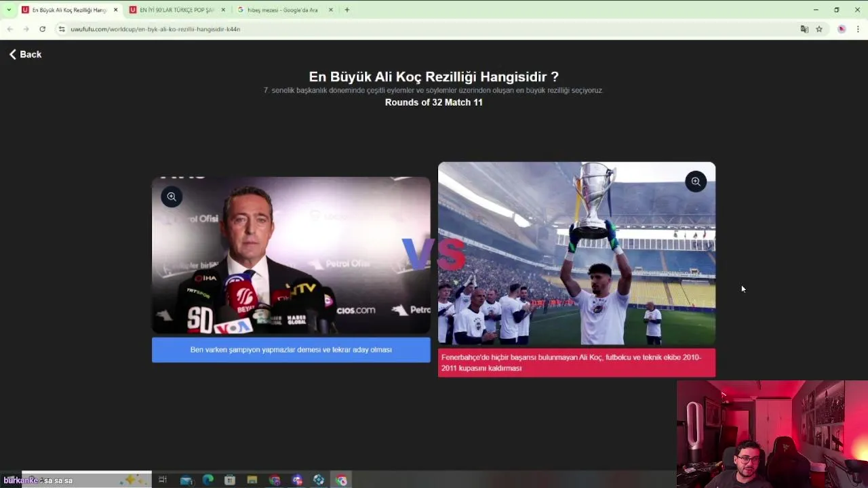
Task: Click 'Rounds of 32 Match 11' text
Action: [x=434, y=102]
